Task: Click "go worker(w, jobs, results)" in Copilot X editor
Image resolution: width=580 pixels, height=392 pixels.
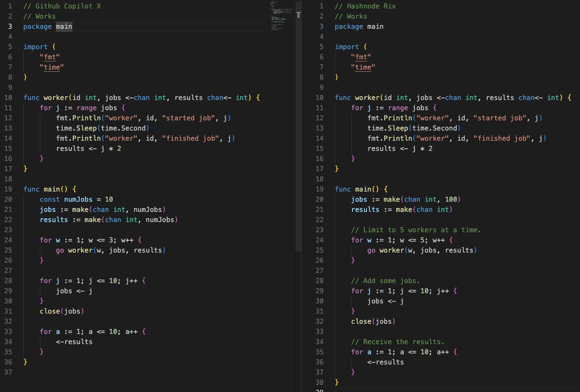Action: point(111,250)
